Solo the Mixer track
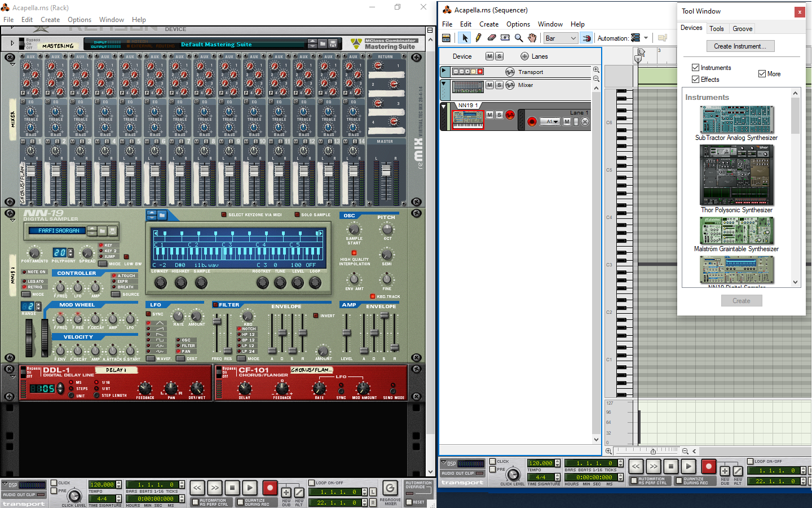The height and width of the screenshot is (508, 812). pos(499,85)
